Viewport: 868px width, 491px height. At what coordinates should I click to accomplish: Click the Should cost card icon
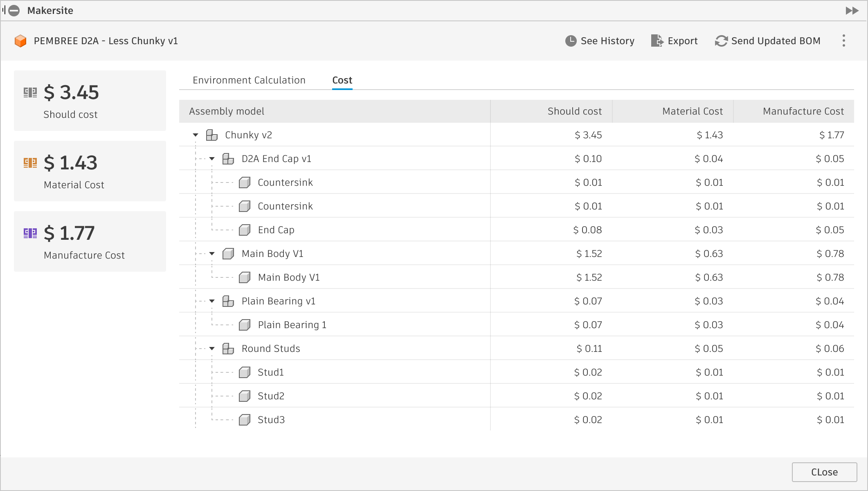(x=30, y=92)
